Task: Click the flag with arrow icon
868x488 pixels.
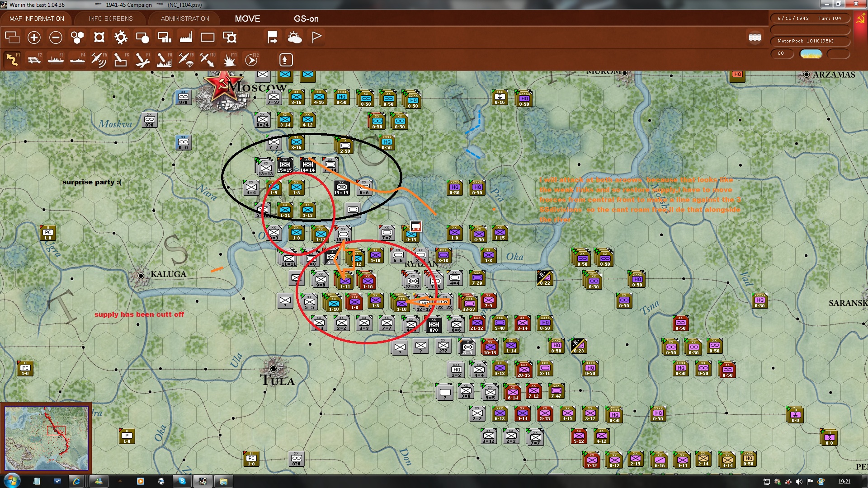Action: (273, 37)
